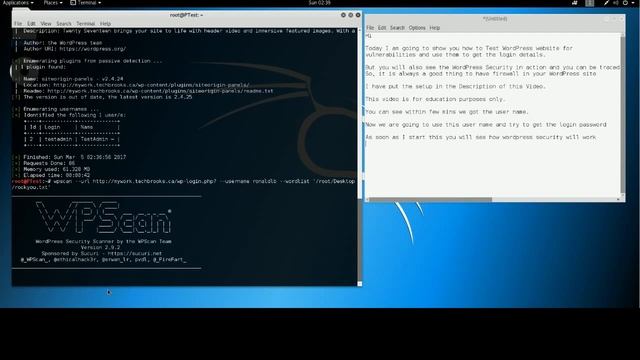Click the 'Memory used' line in terminal
The width and height of the screenshot is (640, 360).
pyautogui.click(x=56, y=169)
